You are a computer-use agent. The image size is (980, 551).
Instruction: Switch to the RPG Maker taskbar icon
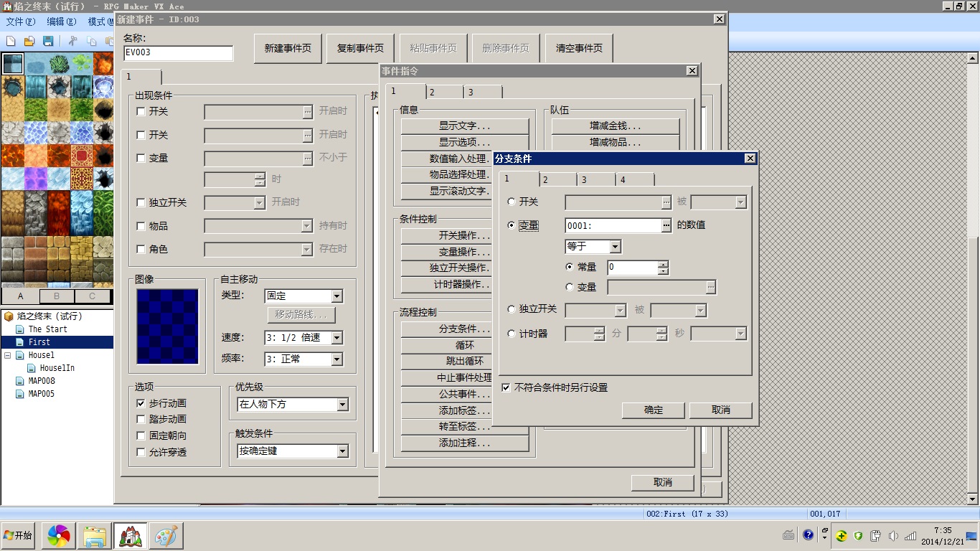point(131,535)
